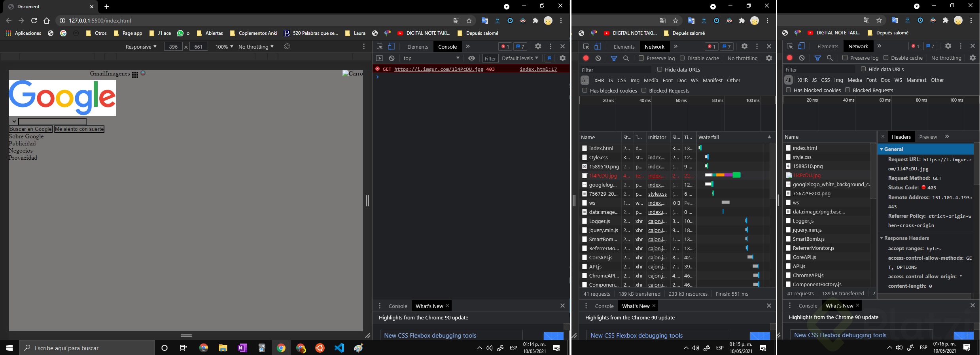Open the Preview tab in the right window
Screen dimensions: 980x355
(928, 137)
